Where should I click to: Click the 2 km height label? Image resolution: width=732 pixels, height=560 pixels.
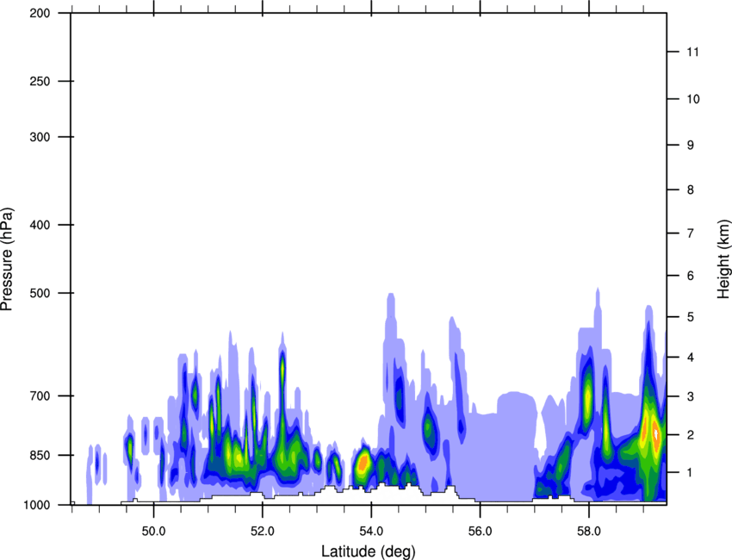[x=691, y=435]
